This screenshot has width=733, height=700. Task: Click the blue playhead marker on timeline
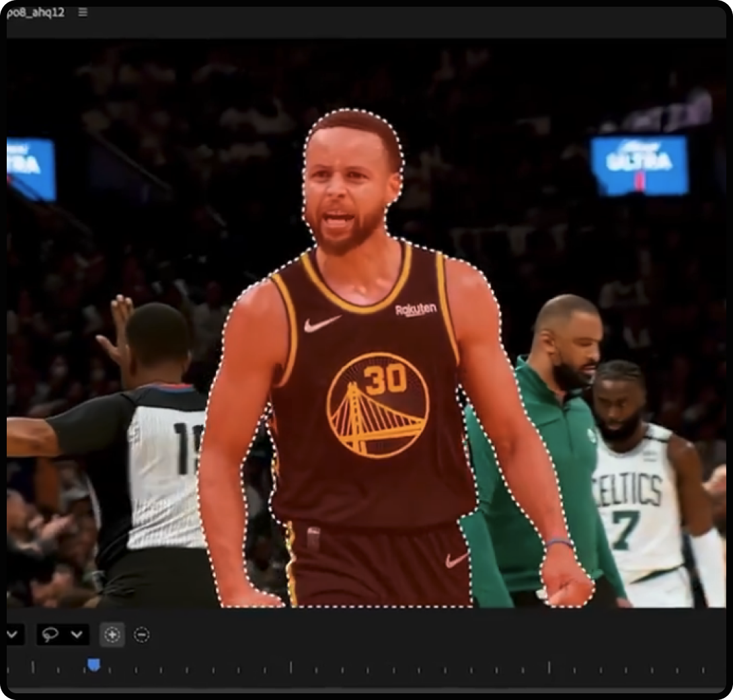[93, 664]
